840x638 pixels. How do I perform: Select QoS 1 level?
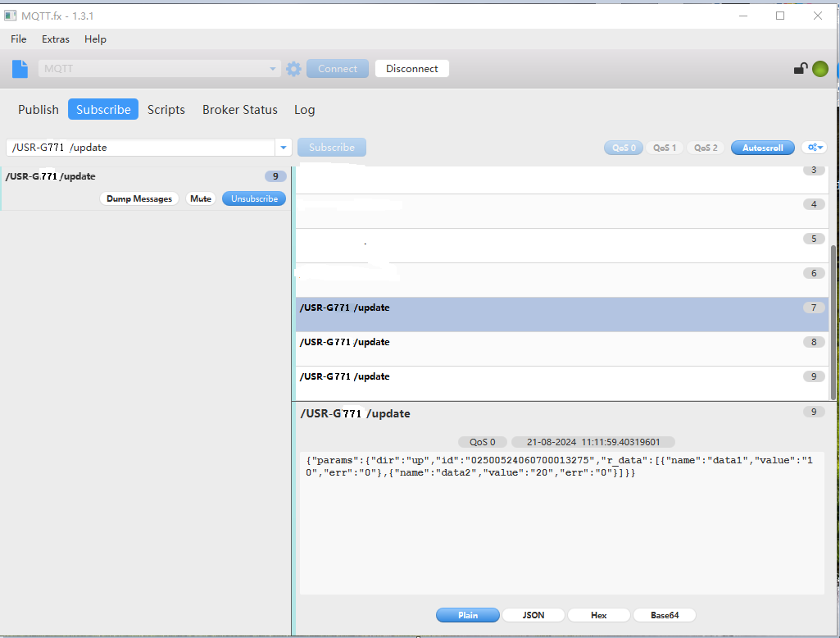click(665, 148)
